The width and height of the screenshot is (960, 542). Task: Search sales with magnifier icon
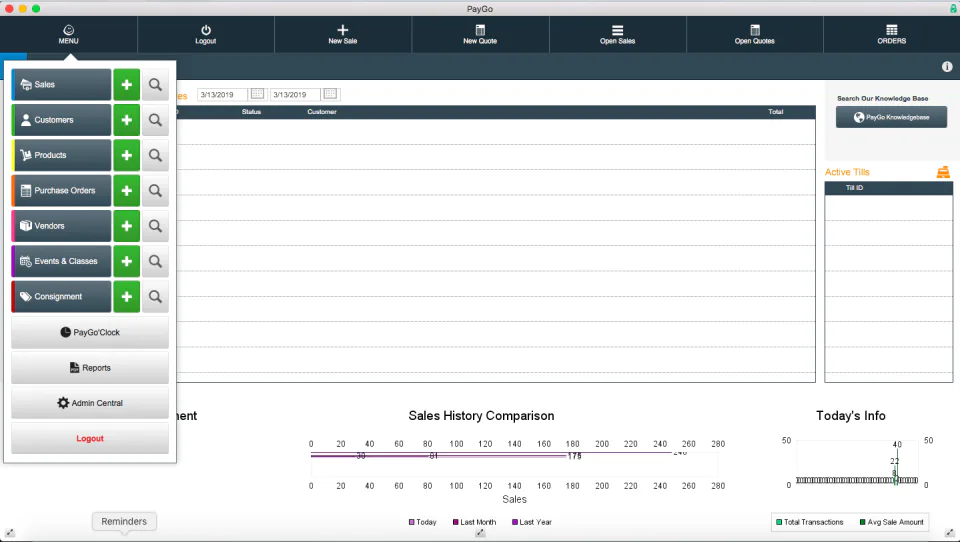pyautogui.click(x=156, y=85)
